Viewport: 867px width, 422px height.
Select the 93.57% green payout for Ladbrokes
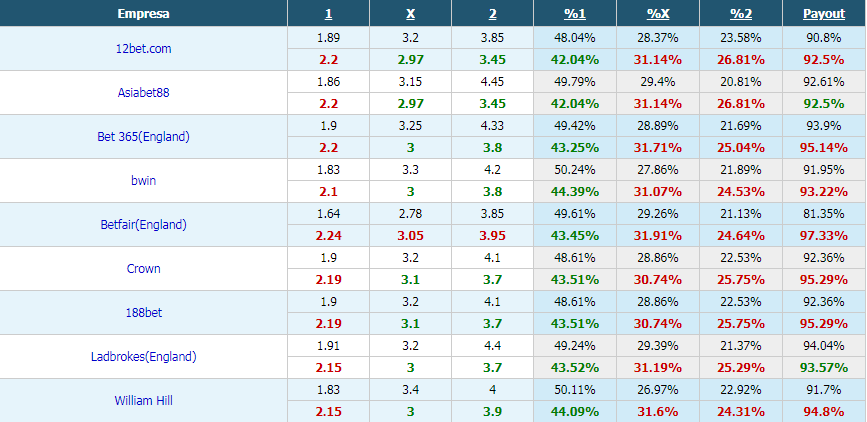pyautogui.click(x=824, y=368)
